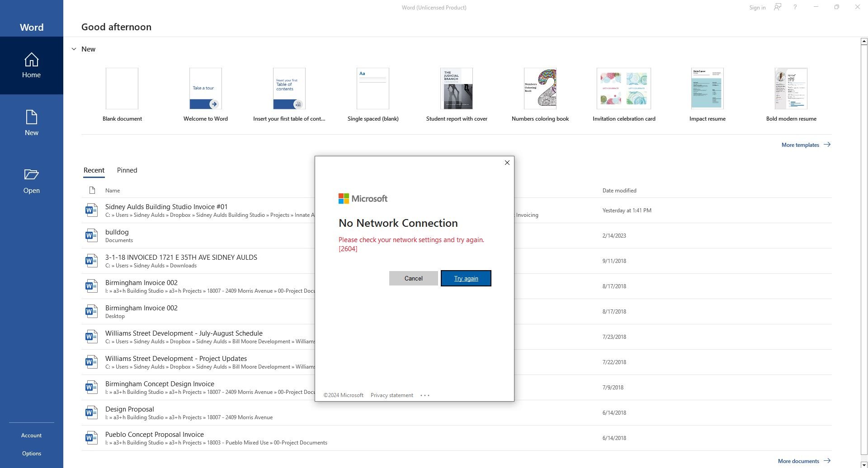Click the Sign in link
868x468 pixels.
click(x=757, y=8)
